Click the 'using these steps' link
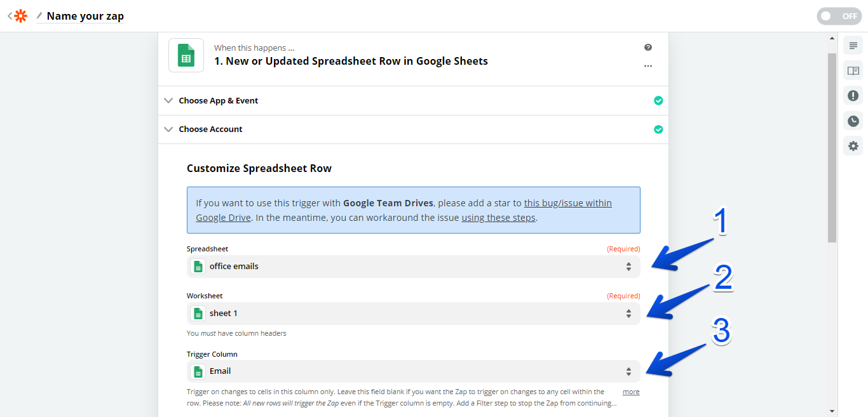868x417 pixels. click(x=499, y=218)
